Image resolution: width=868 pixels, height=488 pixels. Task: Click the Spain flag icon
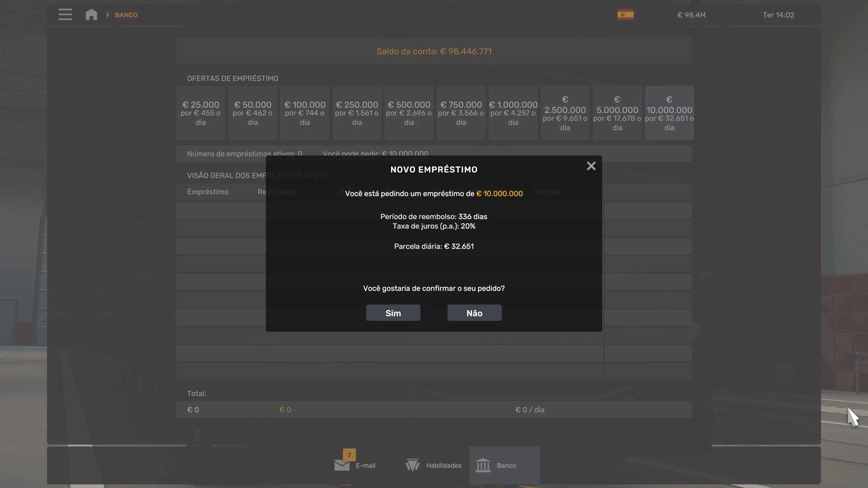point(625,14)
